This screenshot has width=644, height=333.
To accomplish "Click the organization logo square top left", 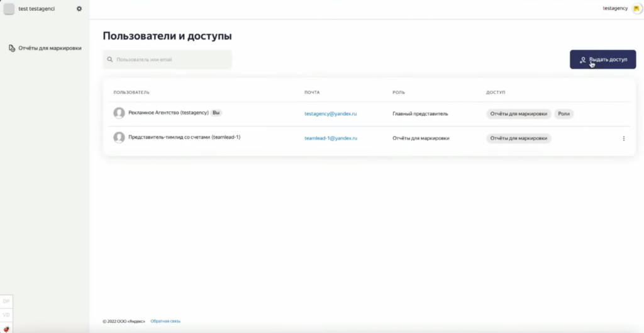I will click(x=9, y=9).
